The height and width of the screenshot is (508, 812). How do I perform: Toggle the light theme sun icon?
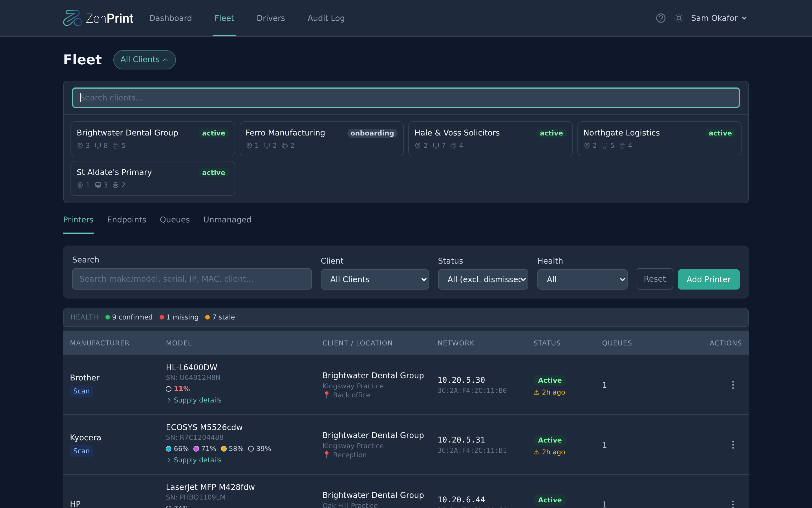click(679, 18)
